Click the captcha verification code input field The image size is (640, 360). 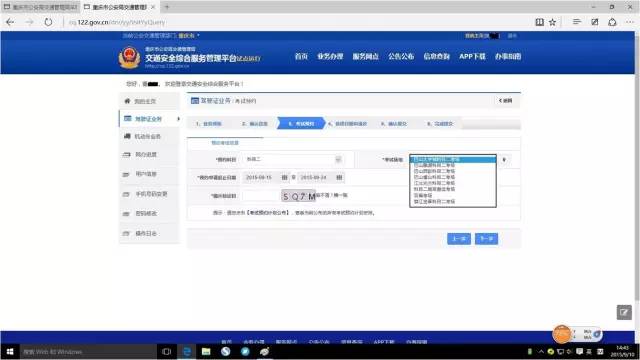(261, 196)
